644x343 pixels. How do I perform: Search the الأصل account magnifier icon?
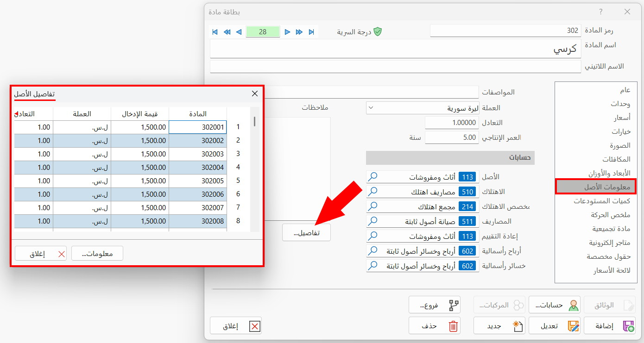pos(373,177)
